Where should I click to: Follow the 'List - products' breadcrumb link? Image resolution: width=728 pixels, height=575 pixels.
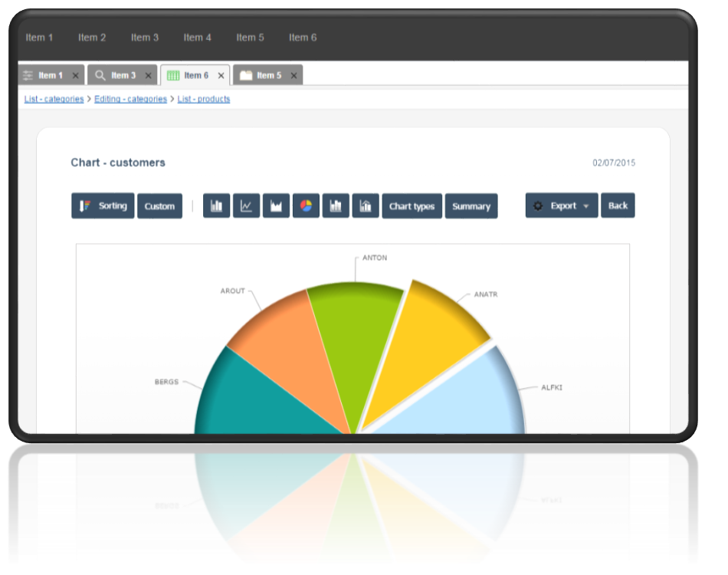[x=204, y=99]
